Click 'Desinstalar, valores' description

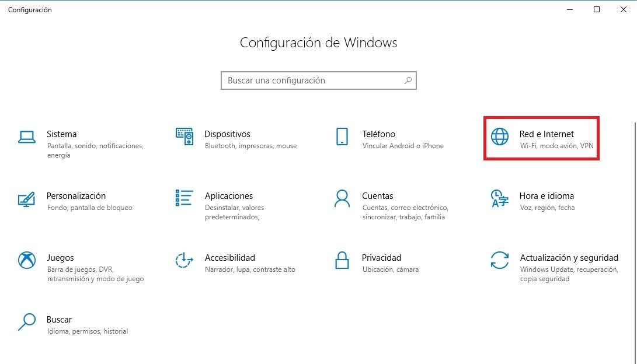click(234, 207)
